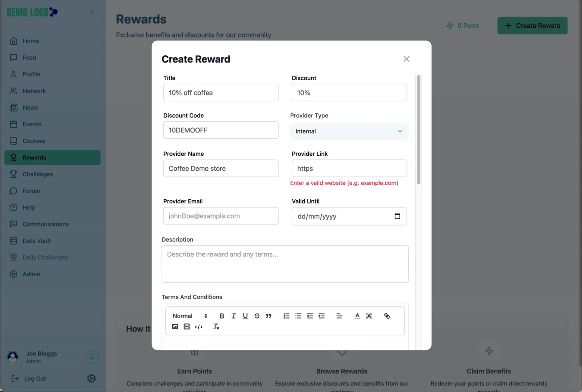Clear text formatting in the editor
582x392 pixels.
(x=216, y=327)
